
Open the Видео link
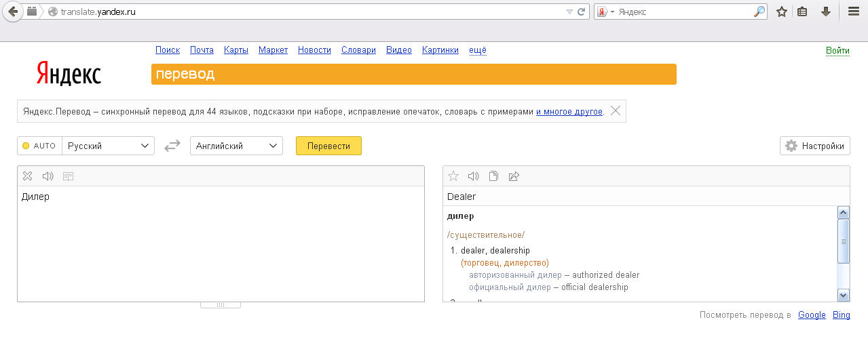tap(399, 50)
